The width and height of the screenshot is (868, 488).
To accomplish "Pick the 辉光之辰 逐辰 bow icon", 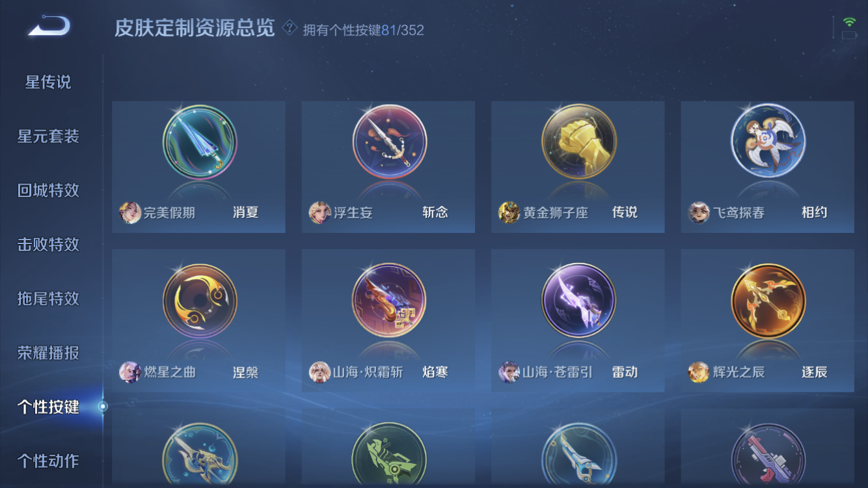I will point(768,301).
